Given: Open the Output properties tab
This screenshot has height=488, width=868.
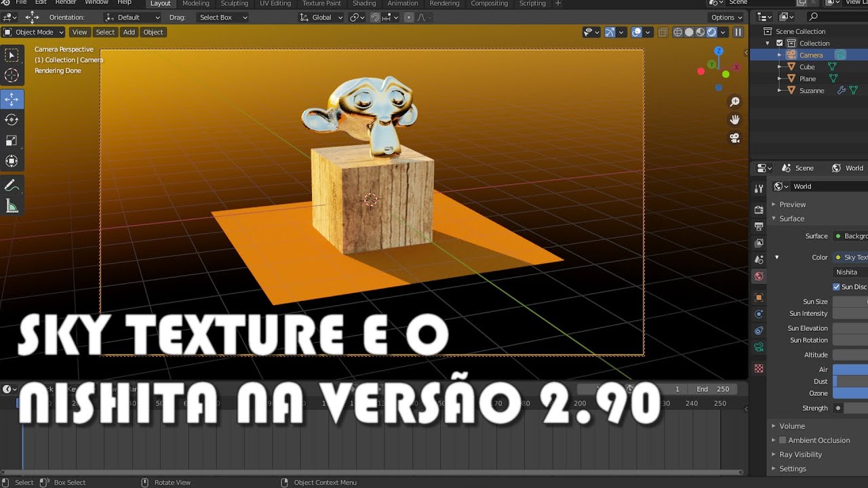Looking at the screenshot, I should 759,226.
